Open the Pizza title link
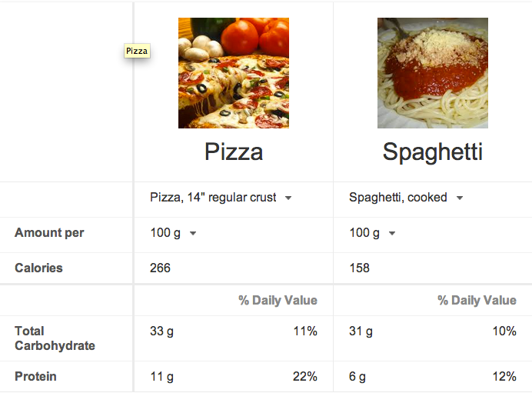Image resolution: width=532 pixels, height=393 pixels. click(x=234, y=152)
